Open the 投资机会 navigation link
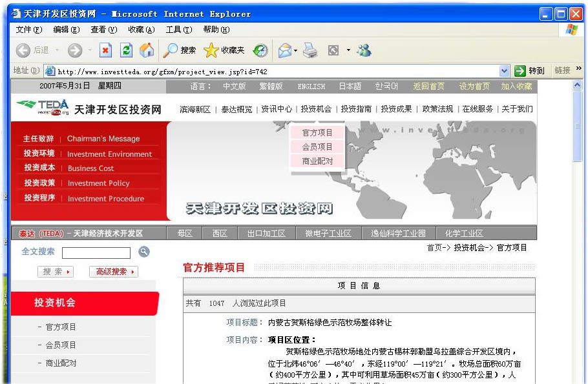Viewport: 588px width, 384px height. pos(316,109)
